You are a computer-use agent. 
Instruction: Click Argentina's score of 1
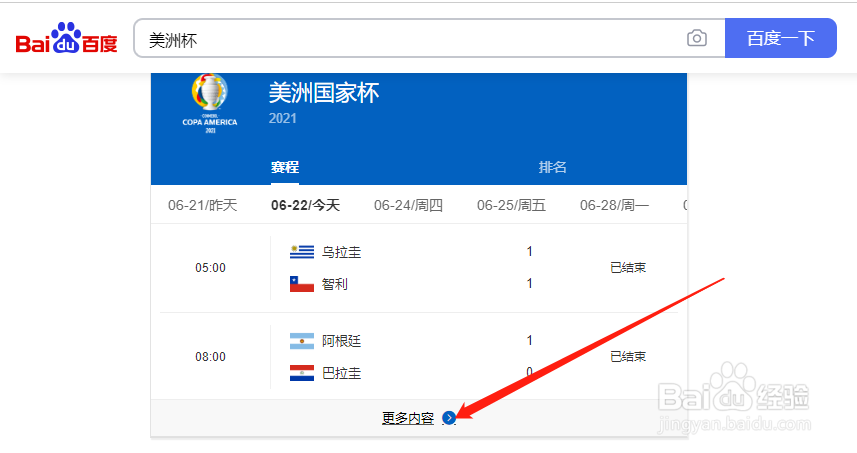pyautogui.click(x=529, y=340)
